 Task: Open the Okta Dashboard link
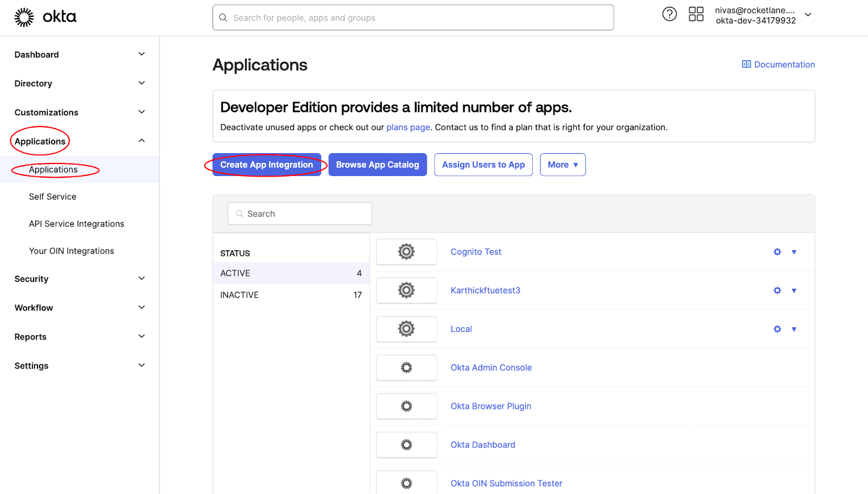[483, 445]
